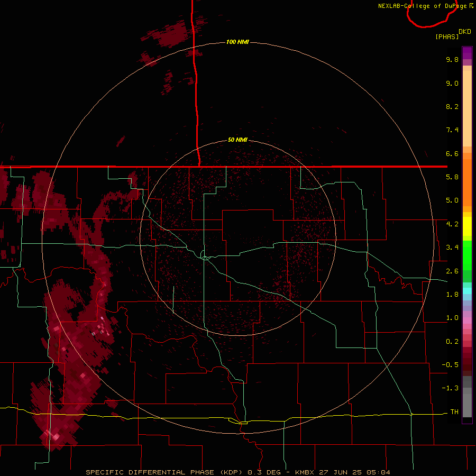476x476 pixels.
Task: Click the SPECIFIC DIFFERENTIAL PHASE (KDP) caption
Action: point(164,472)
